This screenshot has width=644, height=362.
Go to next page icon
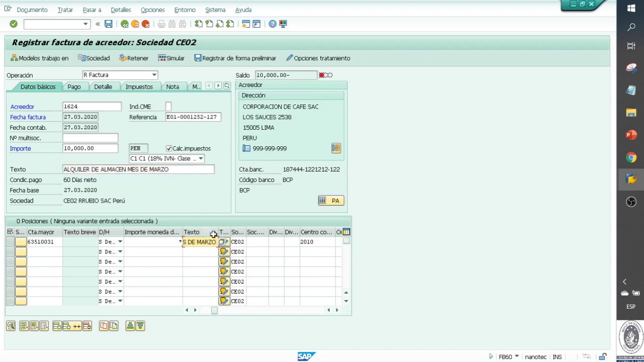220,24
